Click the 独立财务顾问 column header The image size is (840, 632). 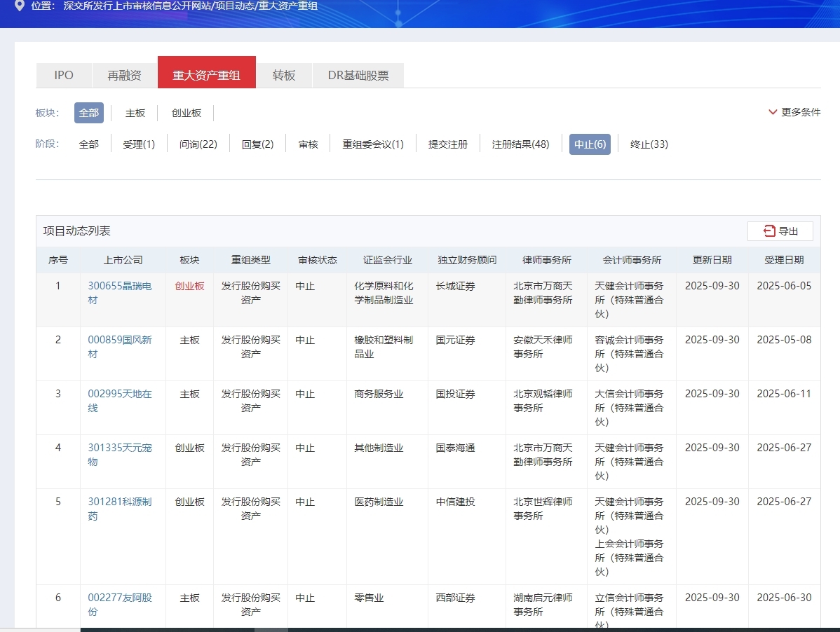point(467,260)
